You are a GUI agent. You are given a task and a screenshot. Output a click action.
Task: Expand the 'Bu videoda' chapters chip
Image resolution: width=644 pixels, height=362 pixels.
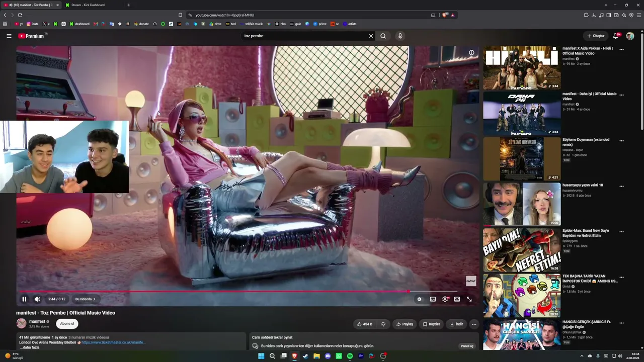click(x=85, y=299)
